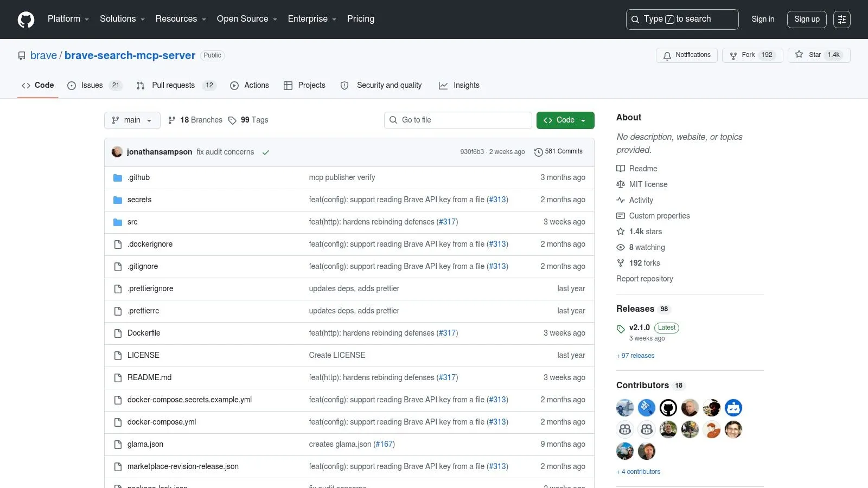This screenshot has height=488, width=868.
Task: Click the Custom properties icon
Action: point(621,216)
